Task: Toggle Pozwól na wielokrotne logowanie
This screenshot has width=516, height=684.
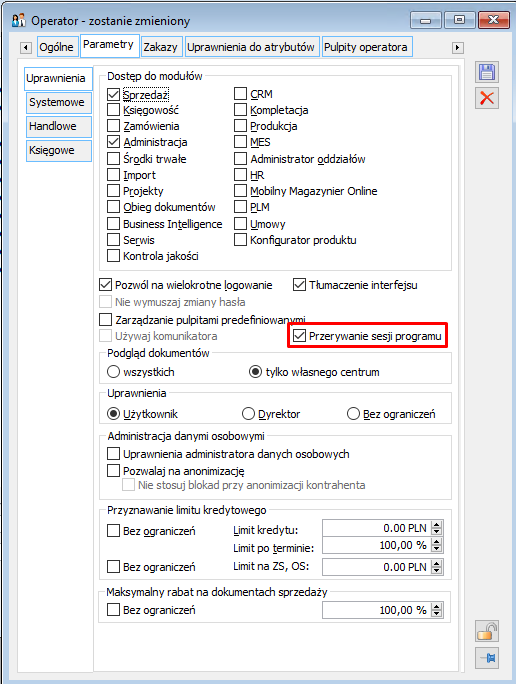Action: click(106, 285)
